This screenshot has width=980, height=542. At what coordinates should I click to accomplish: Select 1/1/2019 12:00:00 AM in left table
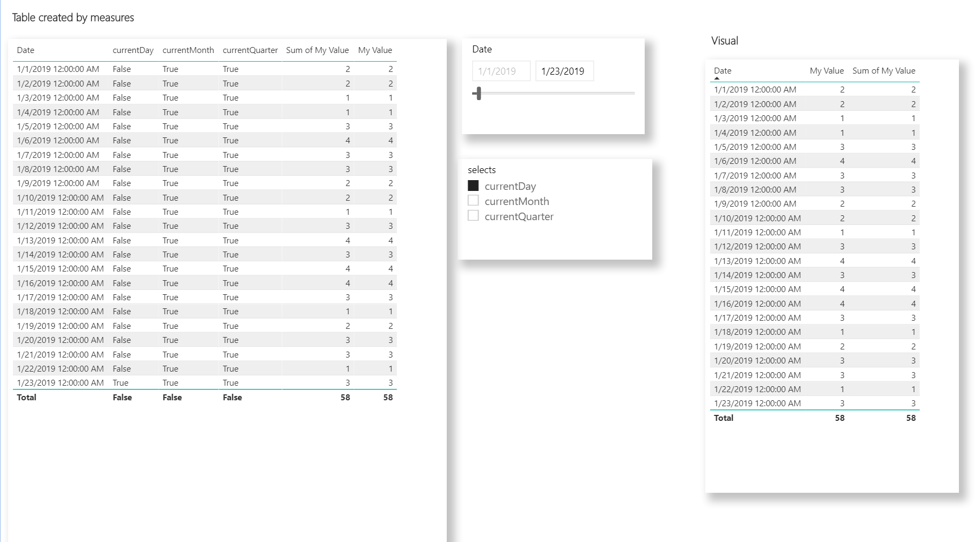click(58, 69)
